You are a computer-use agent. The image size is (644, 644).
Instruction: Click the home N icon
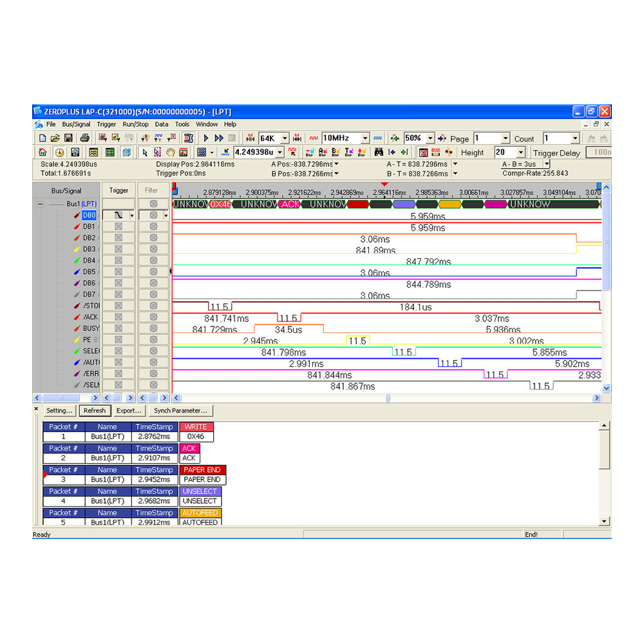pyautogui.click(x=43, y=153)
